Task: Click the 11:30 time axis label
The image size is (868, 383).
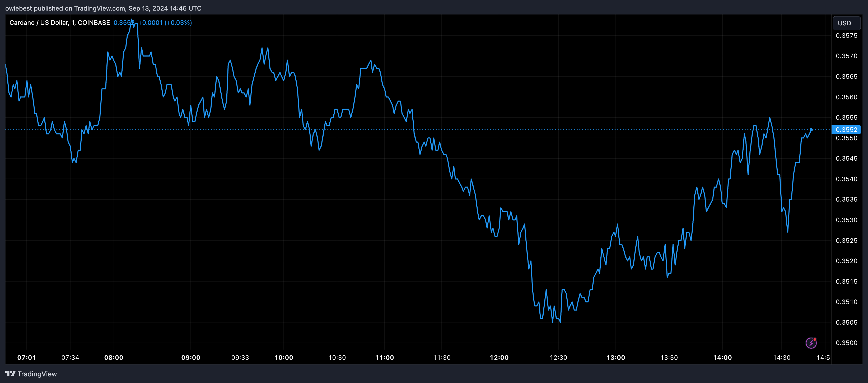Action: [442, 357]
